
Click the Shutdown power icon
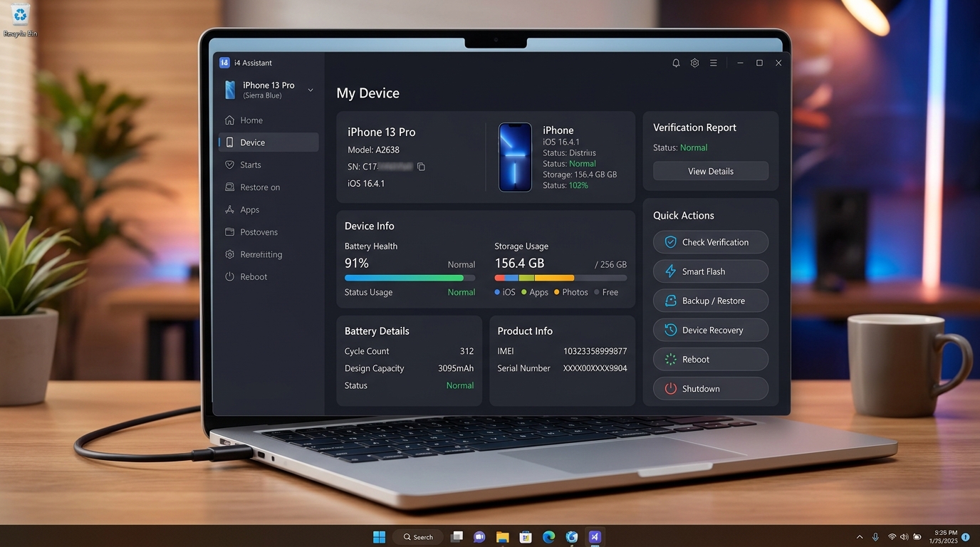670,389
